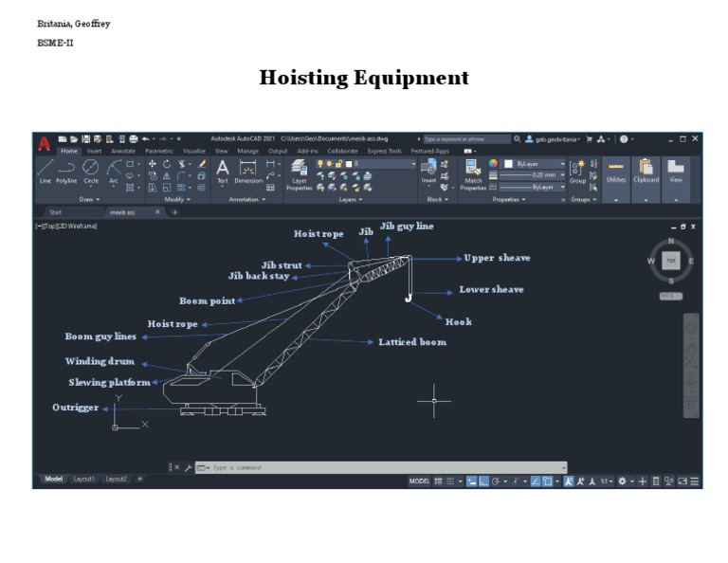Click the Mirror tool icon

(x=167, y=176)
